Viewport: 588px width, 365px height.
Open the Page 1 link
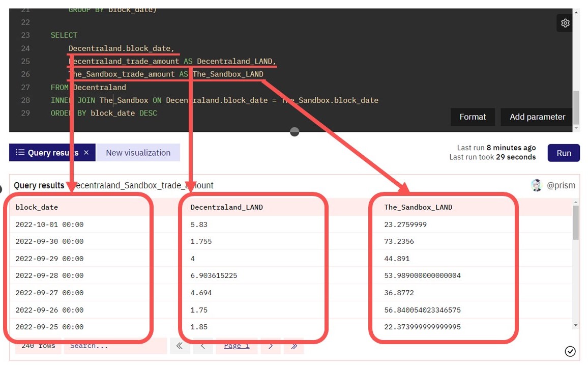tap(237, 346)
